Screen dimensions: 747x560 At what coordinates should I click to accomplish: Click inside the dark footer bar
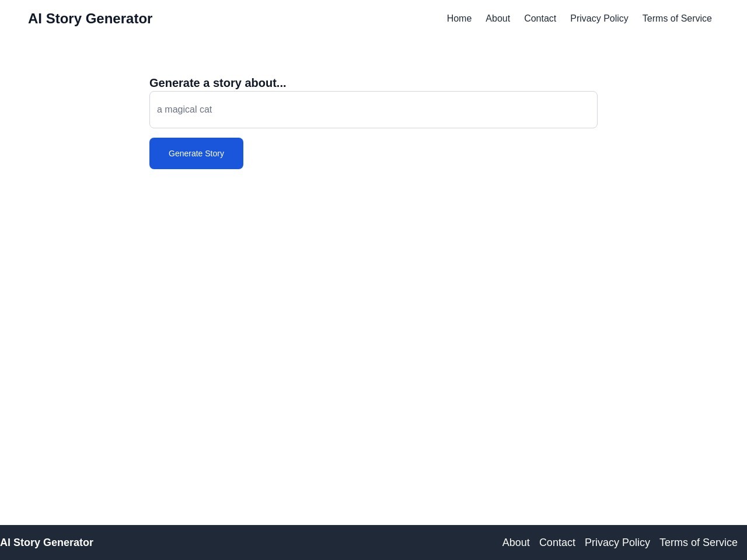292,541
